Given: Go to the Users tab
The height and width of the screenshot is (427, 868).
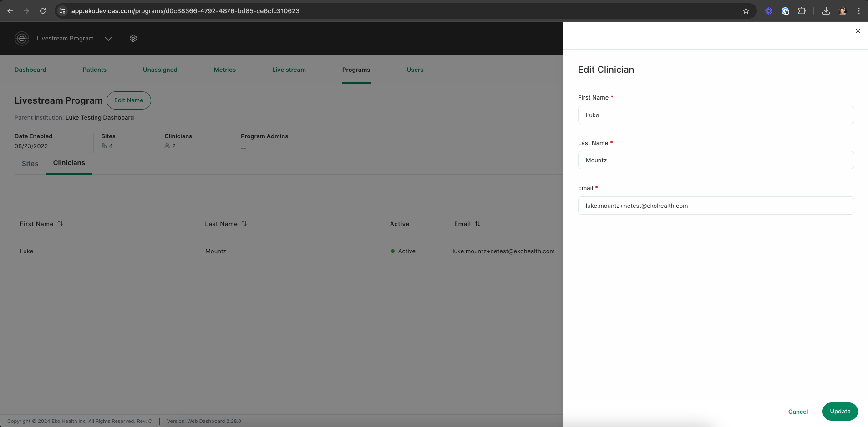Looking at the screenshot, I should coord(415,70).
